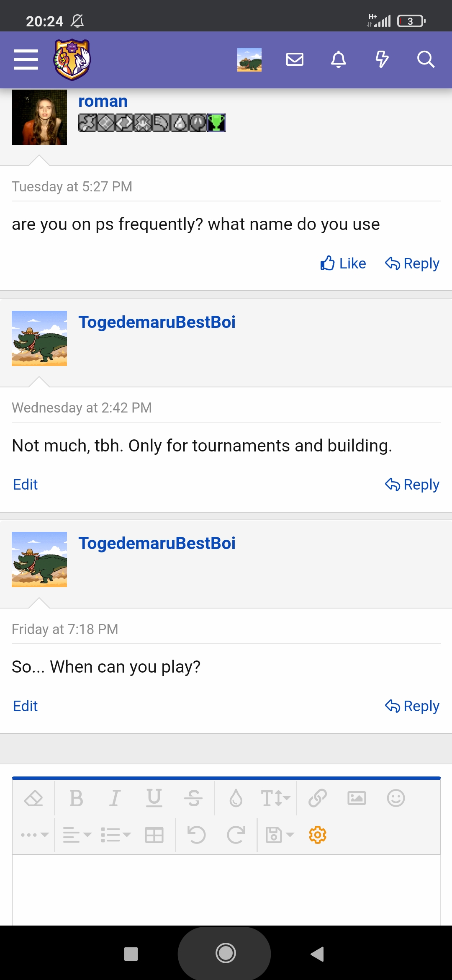452x980 pixels.
Task: Expand the text alignment dropdown
Action: [77, 835]
